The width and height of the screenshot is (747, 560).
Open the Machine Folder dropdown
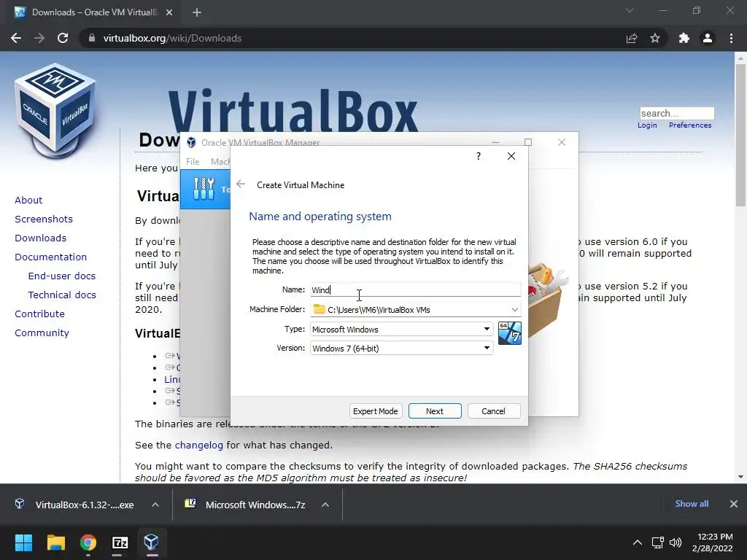[514, 309]
